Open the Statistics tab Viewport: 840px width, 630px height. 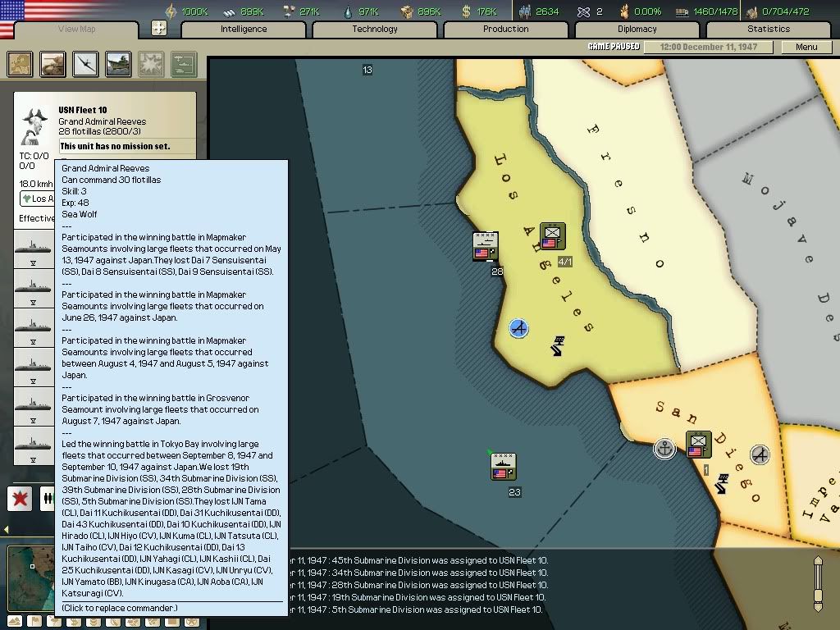point(769,30)
